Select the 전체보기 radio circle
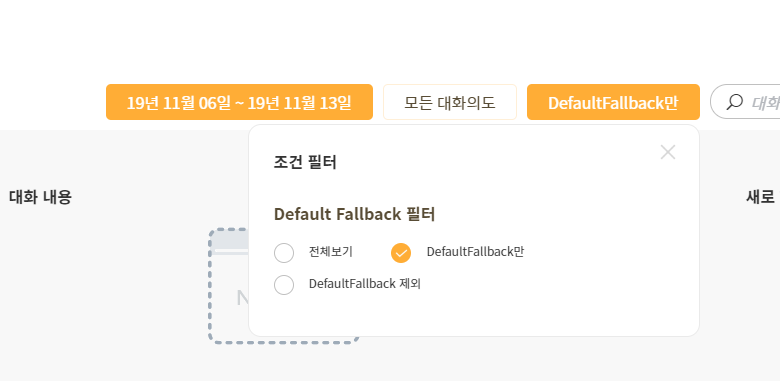Viewport: 780px width, 381px height. 284,253
